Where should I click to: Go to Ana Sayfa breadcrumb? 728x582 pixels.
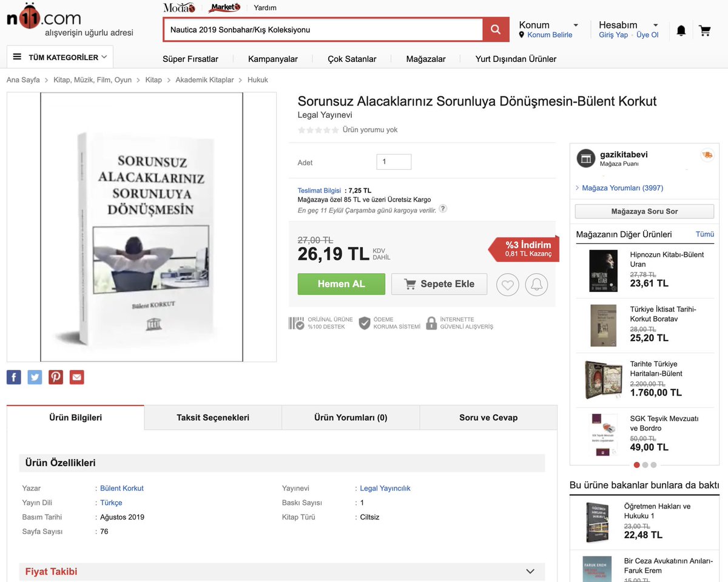[23, 80]
